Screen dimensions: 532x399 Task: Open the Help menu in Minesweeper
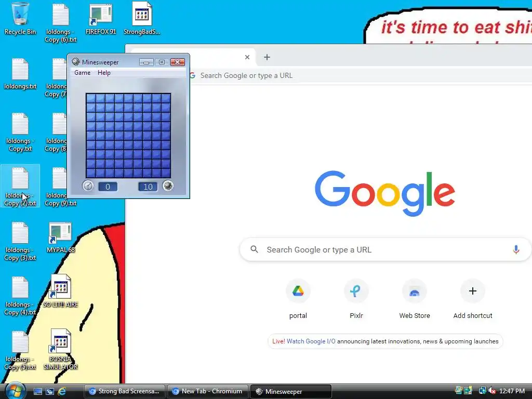point(104,73)
